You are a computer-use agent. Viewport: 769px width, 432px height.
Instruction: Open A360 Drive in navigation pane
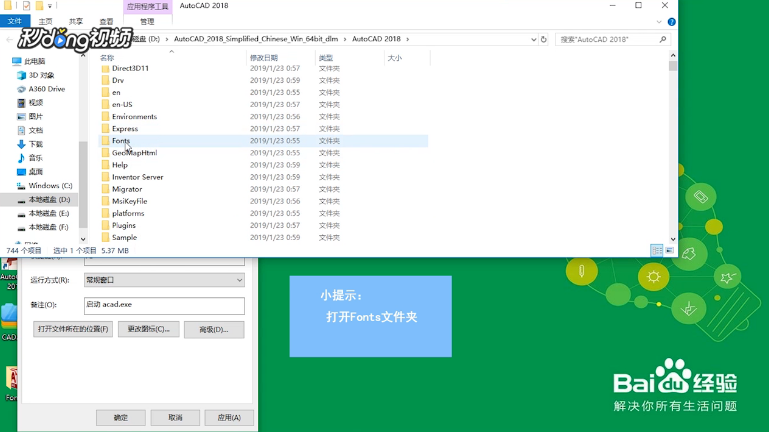(x=47, y=89)
